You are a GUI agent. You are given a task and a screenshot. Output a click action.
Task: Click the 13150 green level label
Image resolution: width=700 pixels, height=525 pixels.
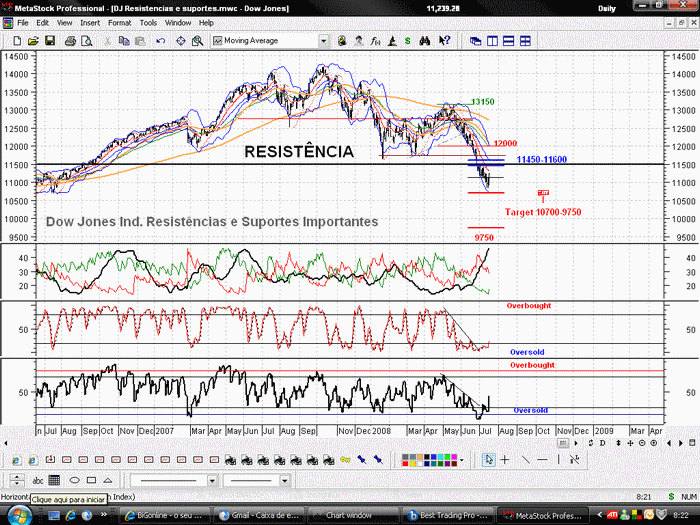(x=483, y=102)
